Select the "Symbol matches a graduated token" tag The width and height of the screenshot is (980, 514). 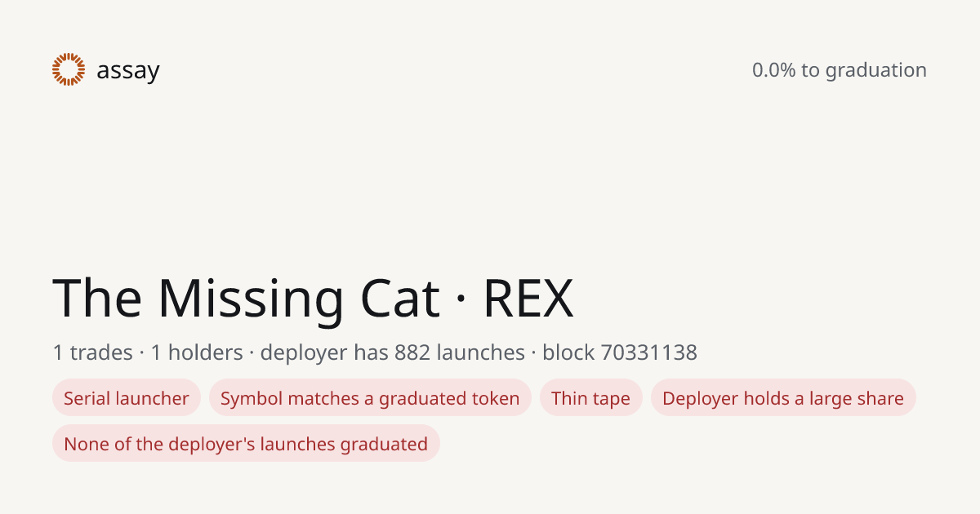pos(370,398)
